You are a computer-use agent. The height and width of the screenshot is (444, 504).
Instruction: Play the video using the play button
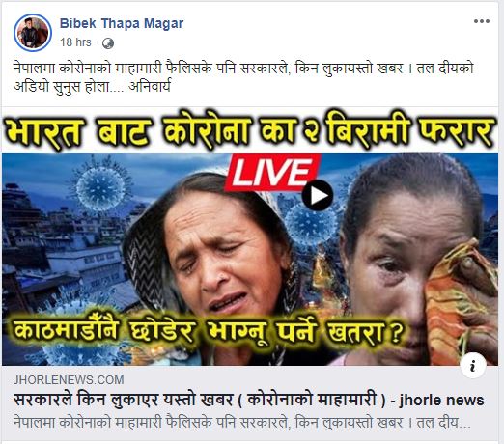317,196
